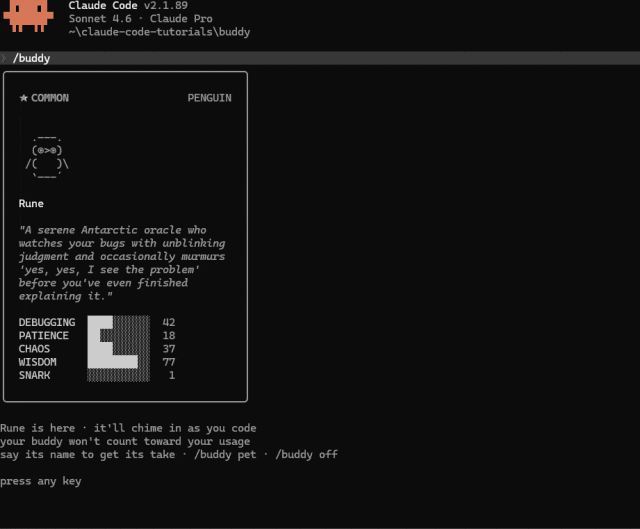Viewport: 640px width, 529px height.
Task: Click 'say its name to get its take'
Action: (x=87, y=455)
